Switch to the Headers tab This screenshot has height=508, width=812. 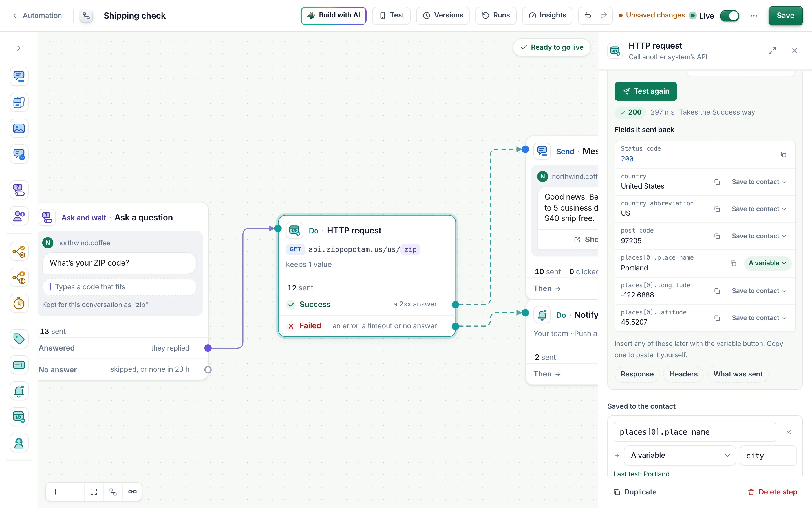point(683,374)
